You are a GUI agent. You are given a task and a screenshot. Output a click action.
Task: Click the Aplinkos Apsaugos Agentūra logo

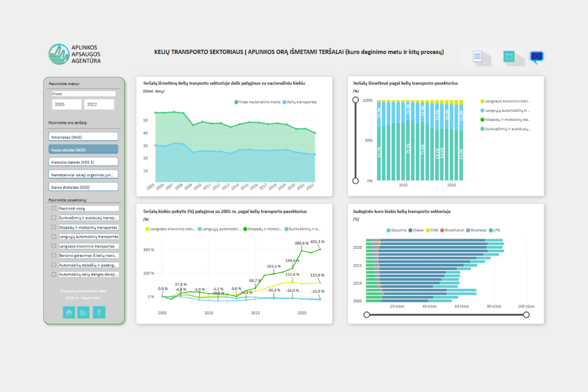(x=74, y=54)
